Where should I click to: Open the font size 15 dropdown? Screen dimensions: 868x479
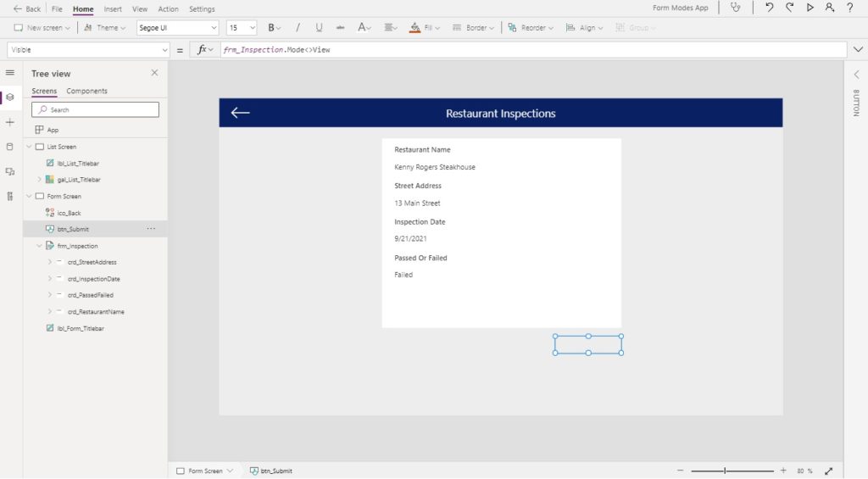pos(242,28)
